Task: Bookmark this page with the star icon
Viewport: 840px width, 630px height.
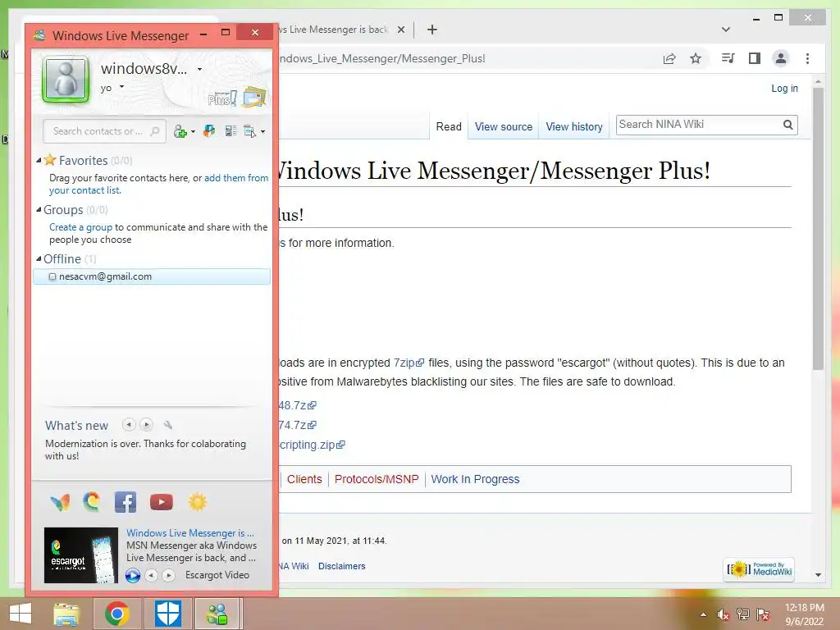Action: tap(696, 58)
